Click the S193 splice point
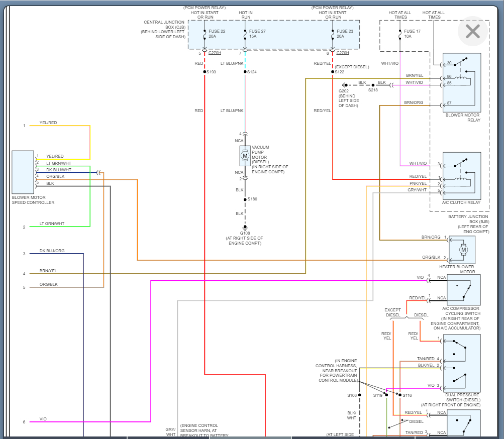Screen dimensions: 504x439 (205, 72)
